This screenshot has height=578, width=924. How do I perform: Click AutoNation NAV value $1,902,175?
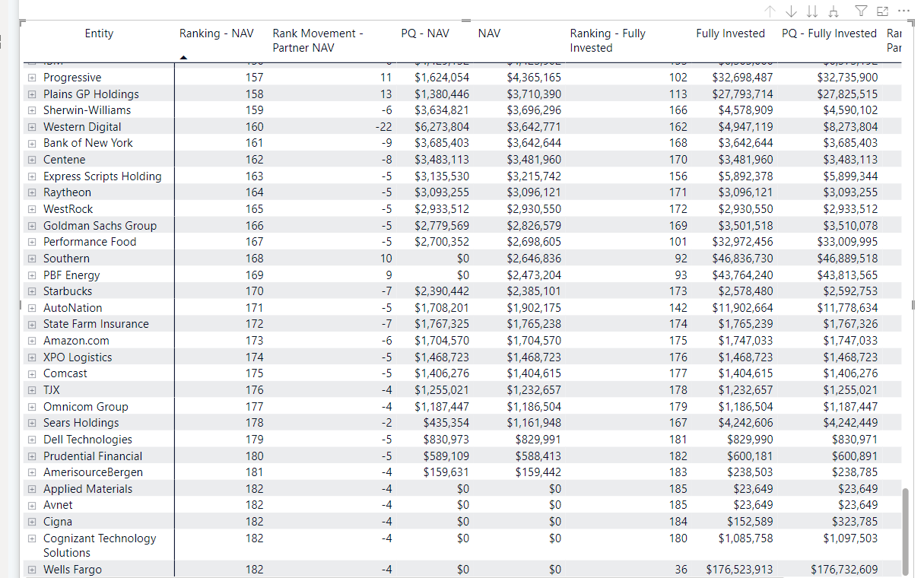(534, 308)
